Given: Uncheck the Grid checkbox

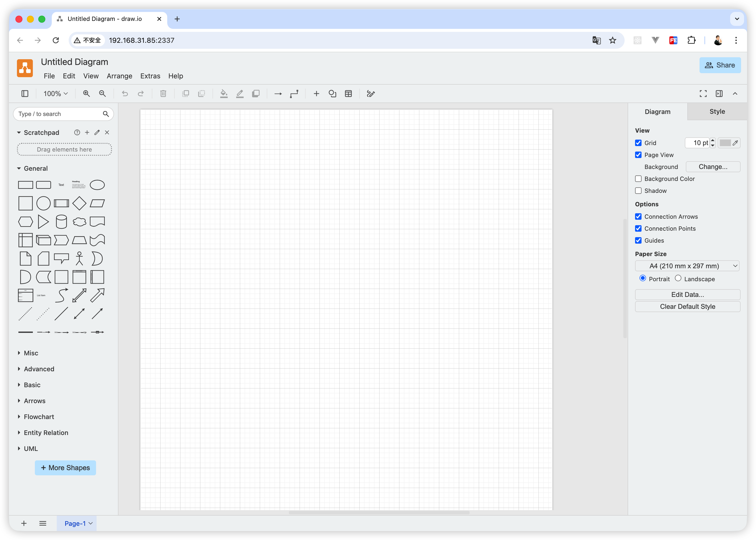Looking at the screenshot, I should (638, 143).
